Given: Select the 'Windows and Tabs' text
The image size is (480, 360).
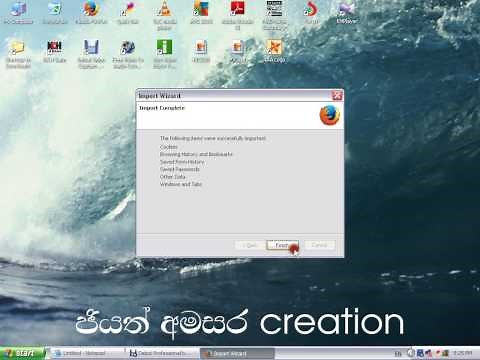Looking at the screenshot, I should [181, 184].
